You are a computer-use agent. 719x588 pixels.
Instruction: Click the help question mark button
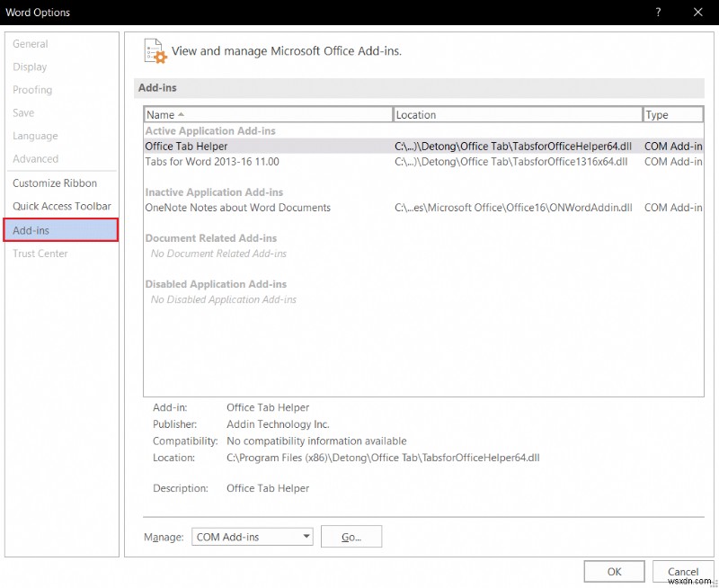[x=658, y=13]
